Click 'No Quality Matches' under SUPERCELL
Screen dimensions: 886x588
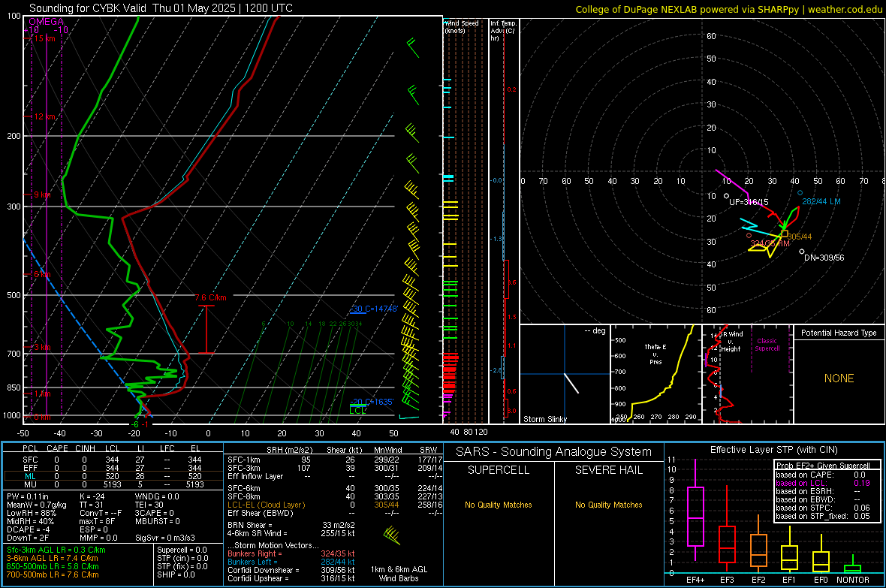(499, 505)
